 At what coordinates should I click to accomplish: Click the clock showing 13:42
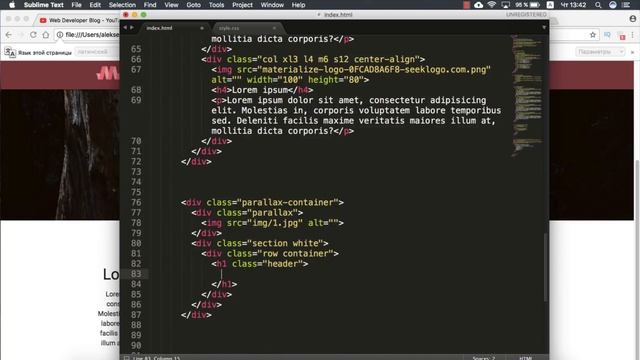(573, 5)
